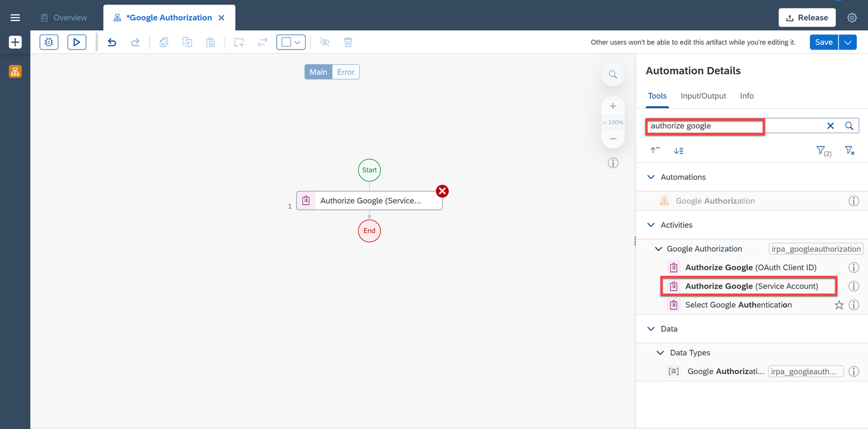Collapse the Data Types group
This screenshot has width=868, height=429.
(x=660, y=352)
